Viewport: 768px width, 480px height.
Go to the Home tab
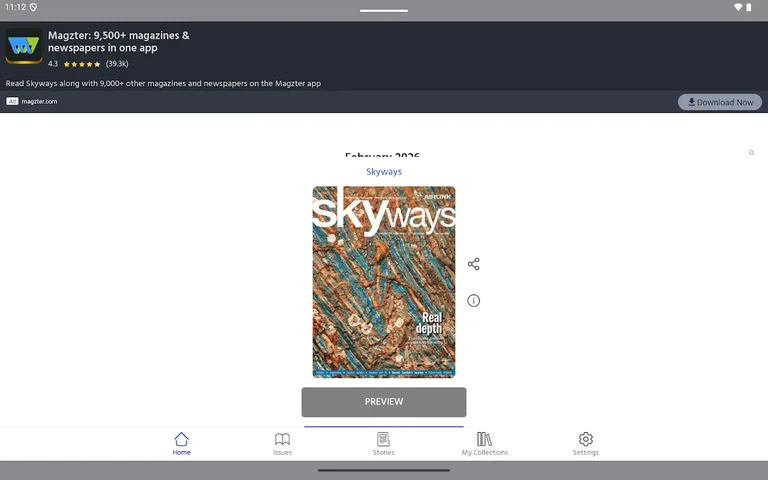[181, 443]
